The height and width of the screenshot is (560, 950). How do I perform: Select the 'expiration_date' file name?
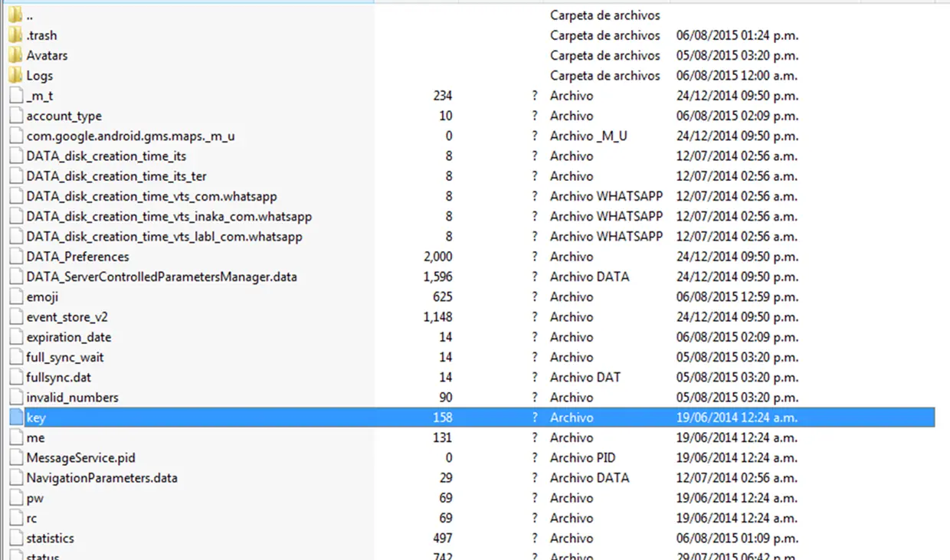[x=68, y=337]
